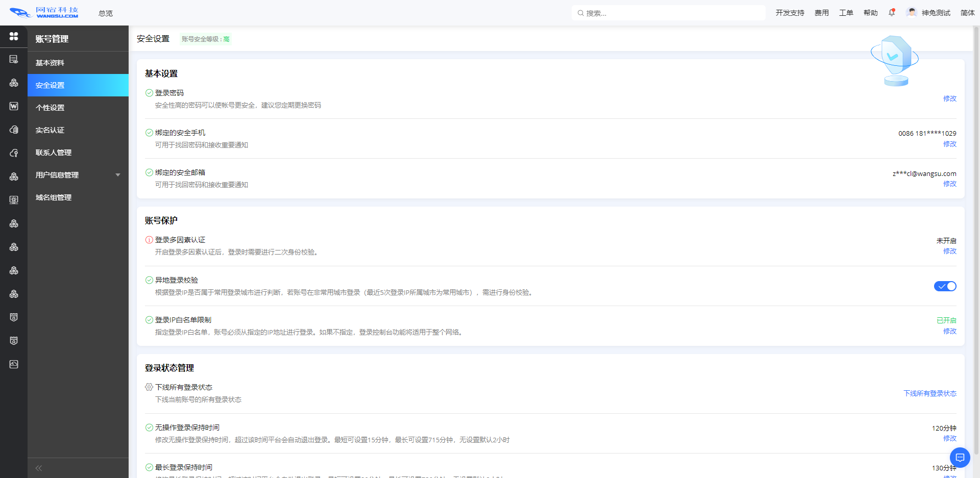Click phone number 0086 181****1029

click(927, 133)
